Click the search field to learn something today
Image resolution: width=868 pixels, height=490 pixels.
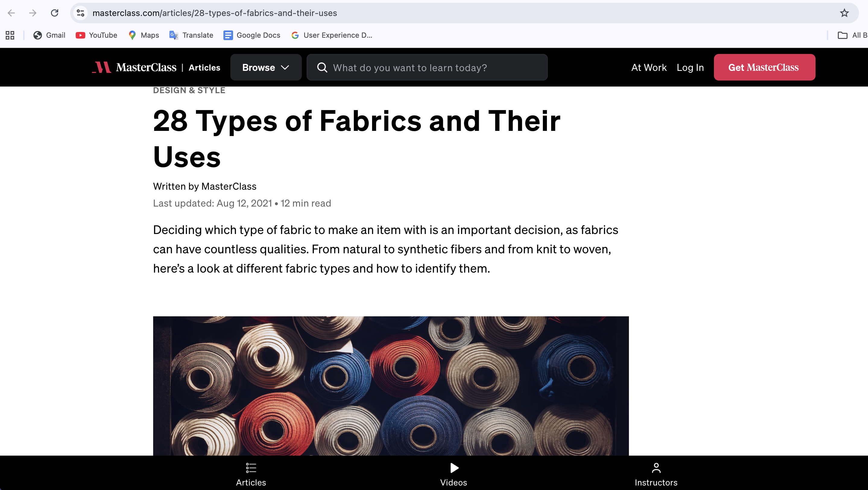[427, 67]
